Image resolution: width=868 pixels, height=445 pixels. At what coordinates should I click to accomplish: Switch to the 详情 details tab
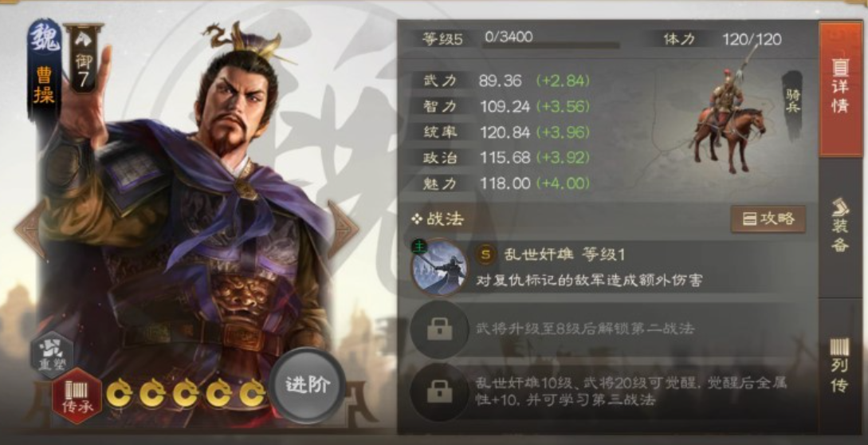(x=840, y=88)
